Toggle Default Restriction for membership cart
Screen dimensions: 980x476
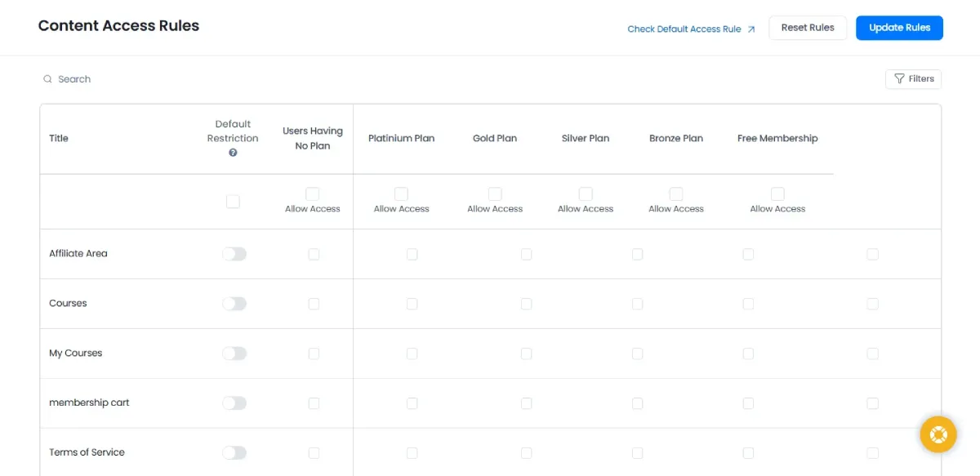tap(234, 403)
